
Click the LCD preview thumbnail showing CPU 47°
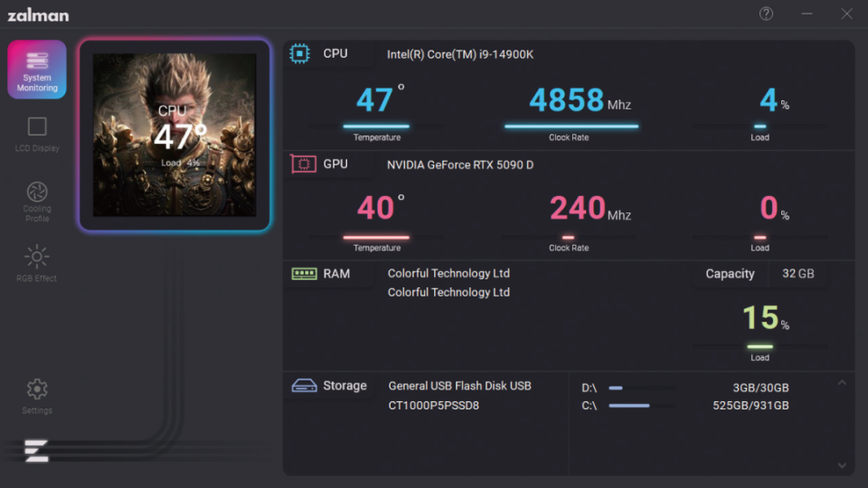coord(175,135)
